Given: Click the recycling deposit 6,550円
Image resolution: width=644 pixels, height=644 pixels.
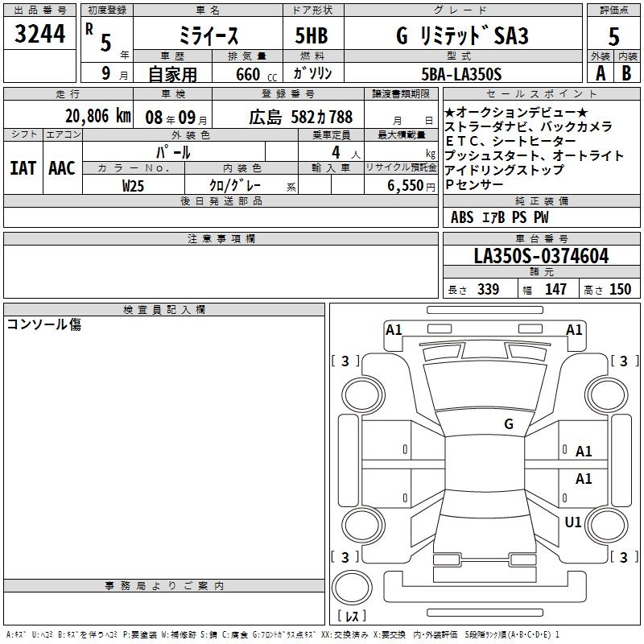Looking at the screenshot, I should [x=411, y=186].
